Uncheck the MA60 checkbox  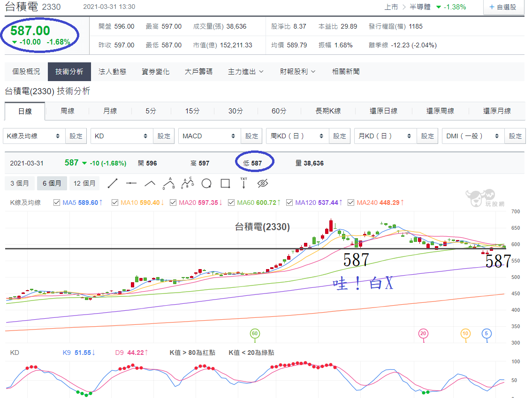[231, 203]
